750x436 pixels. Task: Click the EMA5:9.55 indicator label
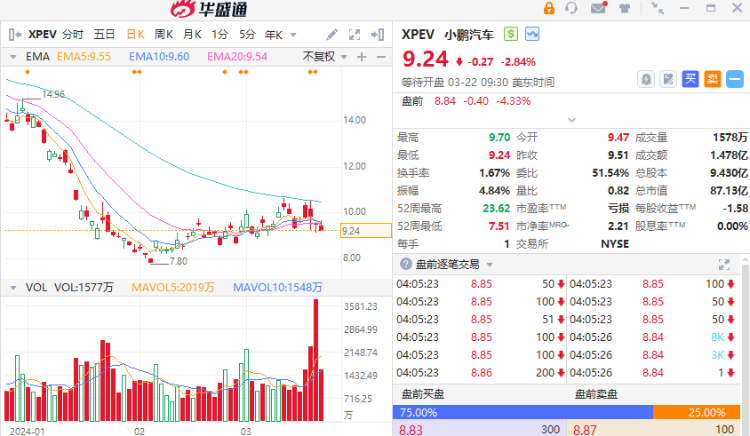pyautogui.click(x=84, y=56)
